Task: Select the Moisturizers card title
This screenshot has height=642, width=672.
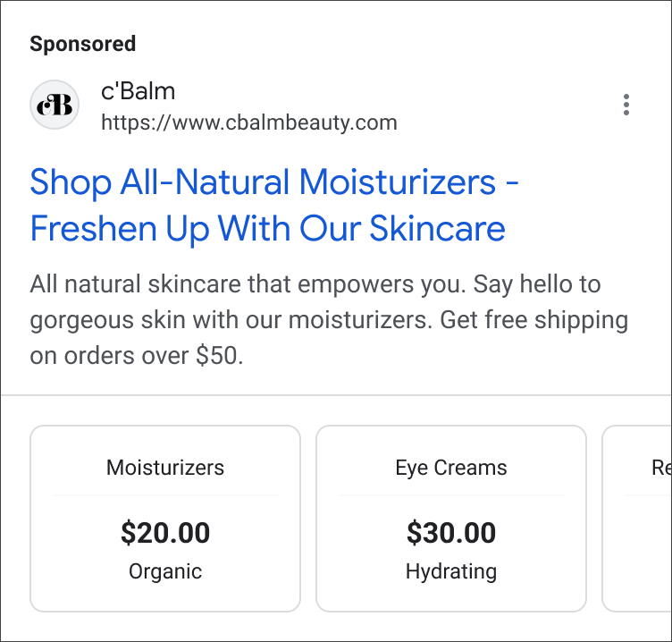Action: (x=165, y=468)
